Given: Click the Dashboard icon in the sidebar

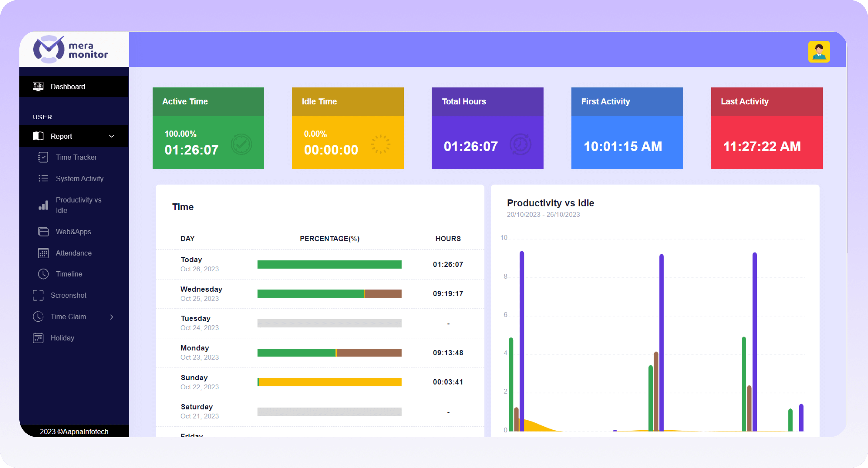Looking at the screenshot, I should click(38, 86).
